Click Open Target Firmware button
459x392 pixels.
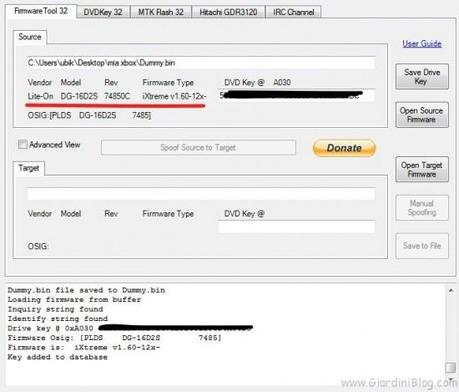tap(422, 169)
